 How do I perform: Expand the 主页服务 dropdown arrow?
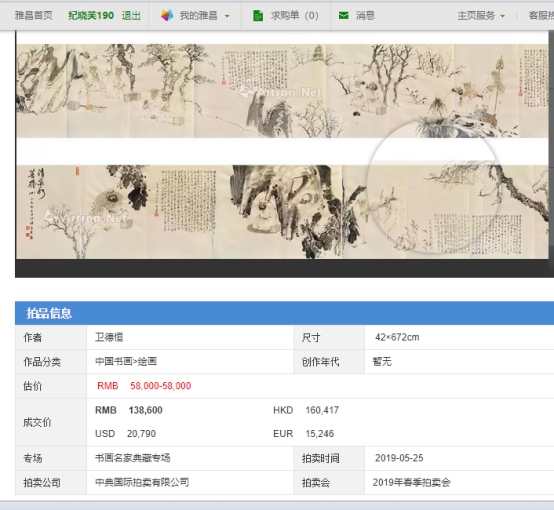[x=502, y=16]
